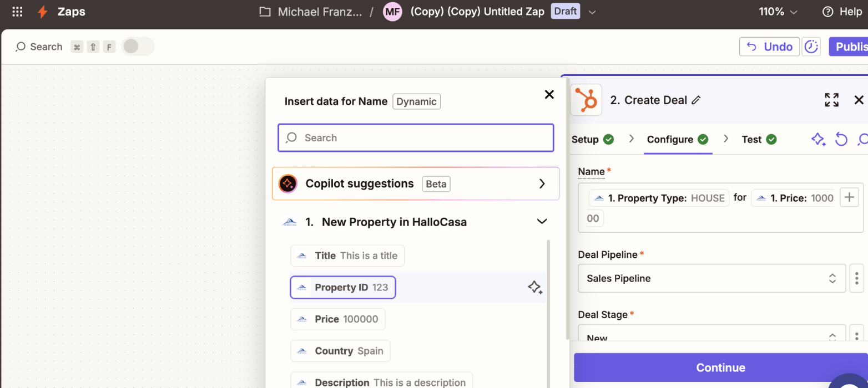Select the Country Spain pill
The width and height of the screenshot is (868, 388).
pyautogui.click(x=340, y=351)
